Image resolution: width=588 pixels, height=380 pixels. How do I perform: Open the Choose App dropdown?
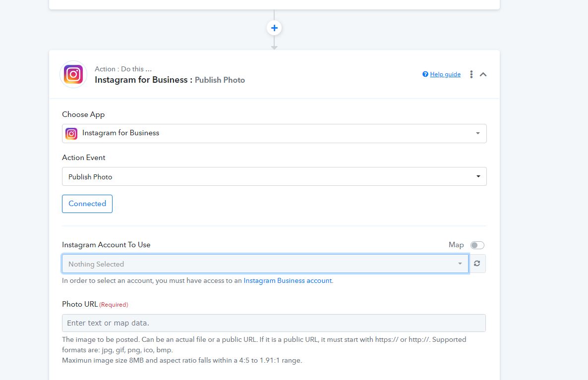274,133
